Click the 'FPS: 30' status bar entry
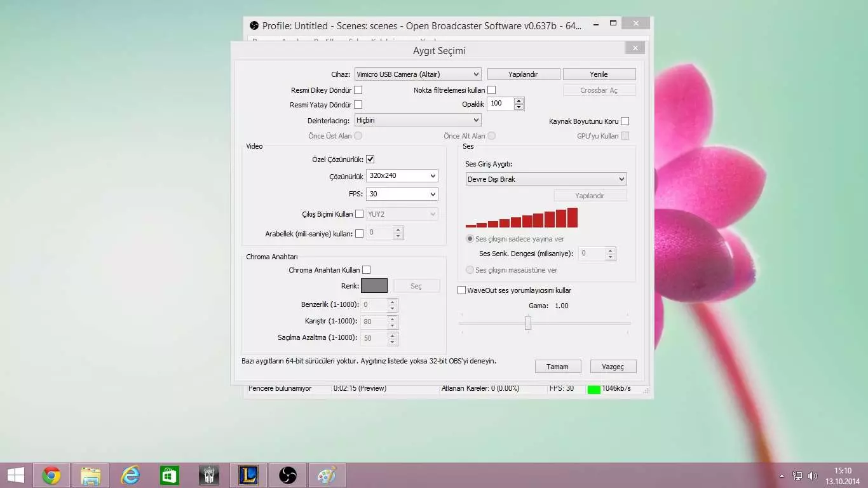Viewport: 868px width, 488px height. click(562, 388)
